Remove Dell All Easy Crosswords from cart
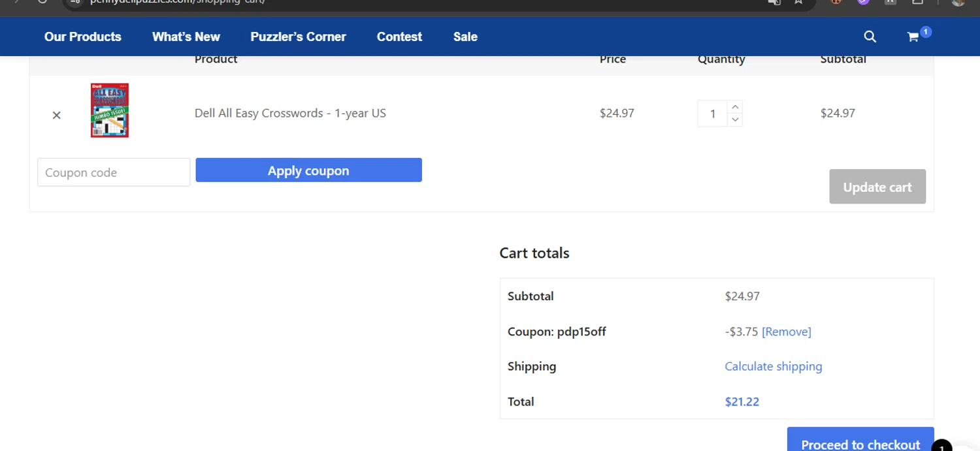 click(x=56, y=115)
